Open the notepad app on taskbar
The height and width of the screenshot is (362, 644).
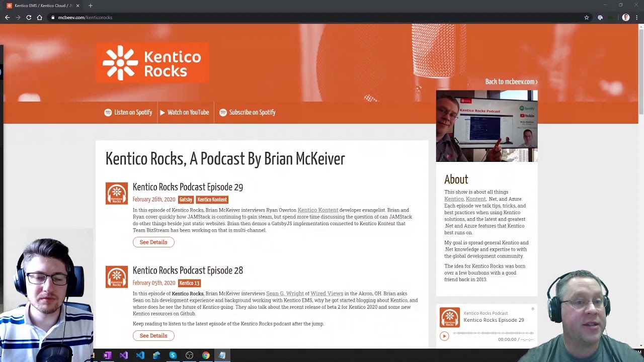(222, 355)
